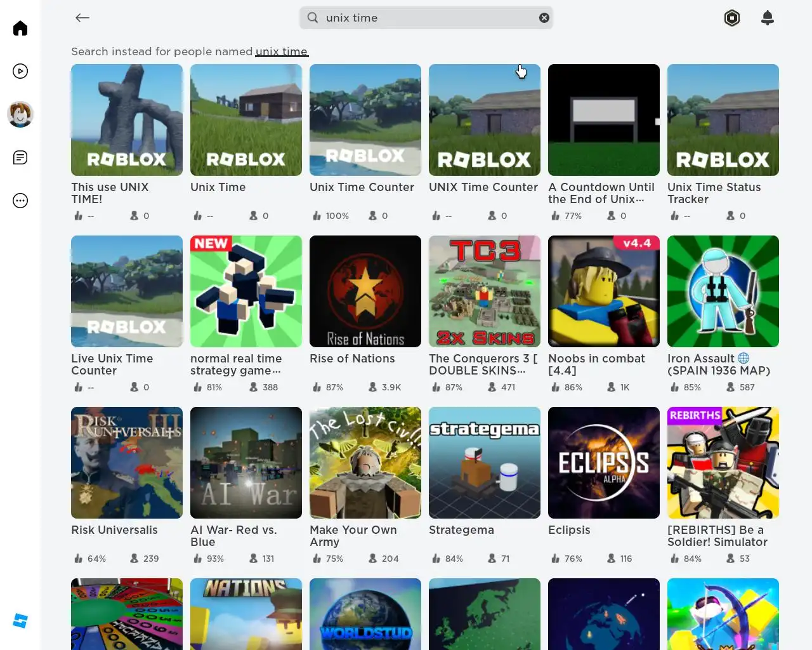The width and height of the screenshot is (812, 650).
Task: Open the NATIONS game thumbnail at bottom
Action: (x=246, y=614)
